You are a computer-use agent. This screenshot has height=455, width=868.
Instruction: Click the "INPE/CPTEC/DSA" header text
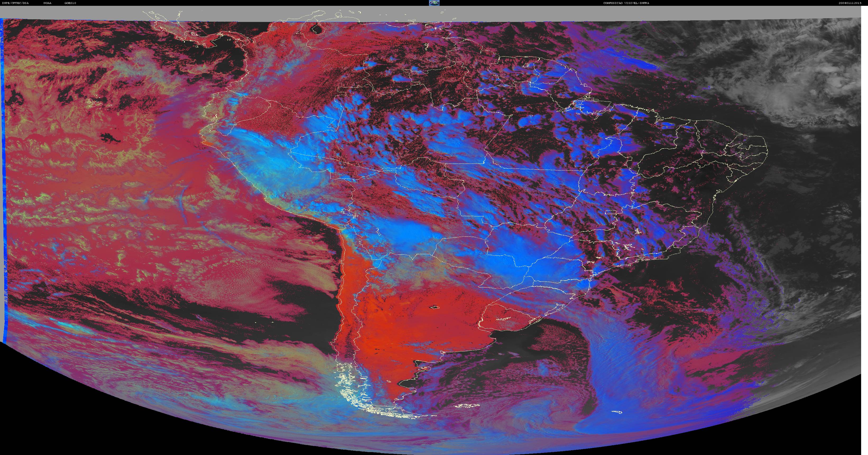click(x=15, y=3)
